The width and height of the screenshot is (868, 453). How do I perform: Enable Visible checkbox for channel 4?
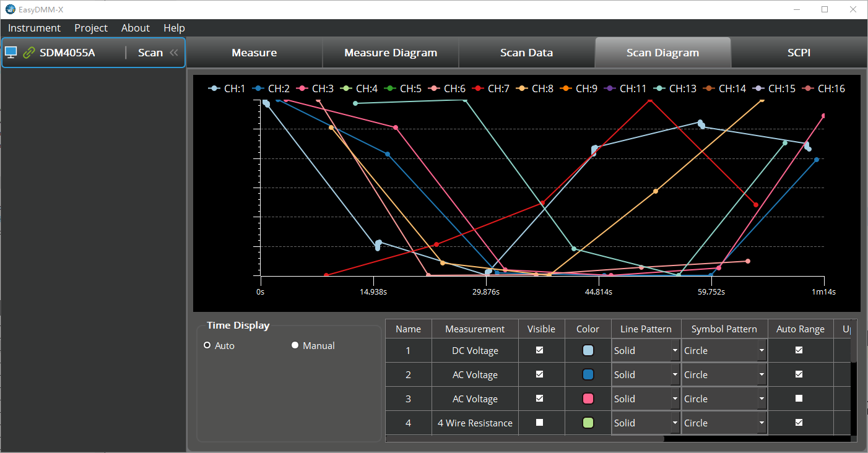pos(540,423)
